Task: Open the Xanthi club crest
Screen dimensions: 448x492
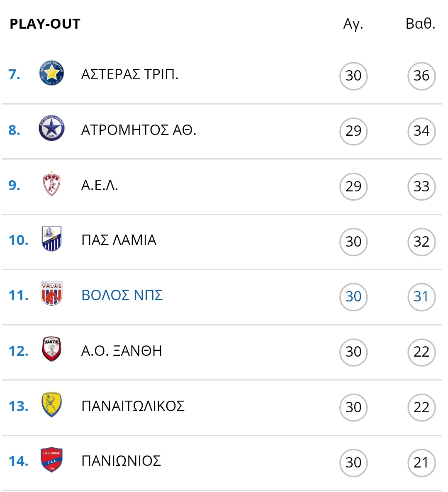Action: click(51, 349)
